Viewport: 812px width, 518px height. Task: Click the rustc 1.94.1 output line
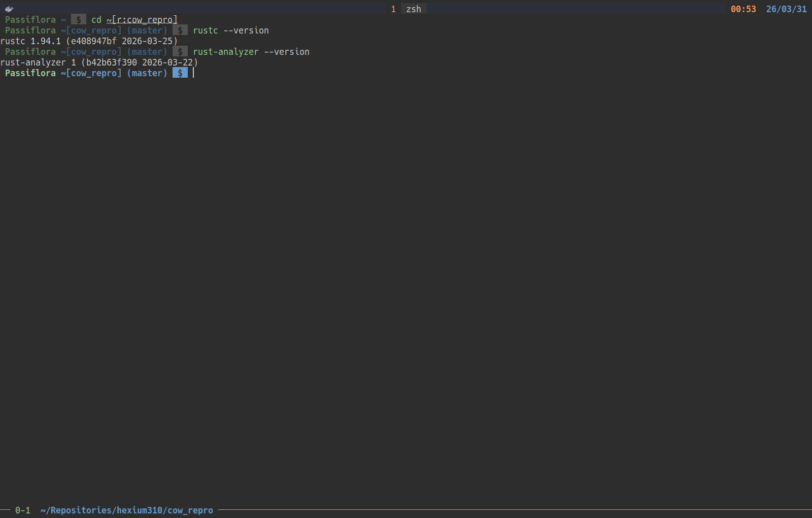coord(89,41)
